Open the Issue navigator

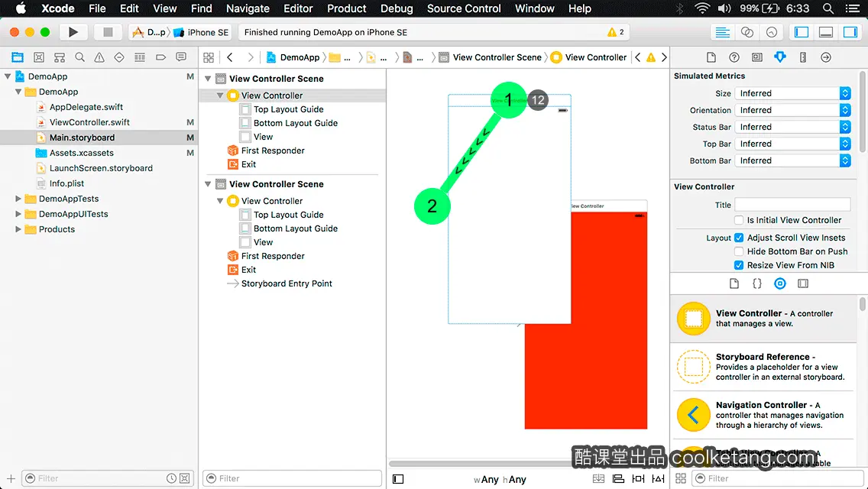pyautogui.click(x=99, y=57)
